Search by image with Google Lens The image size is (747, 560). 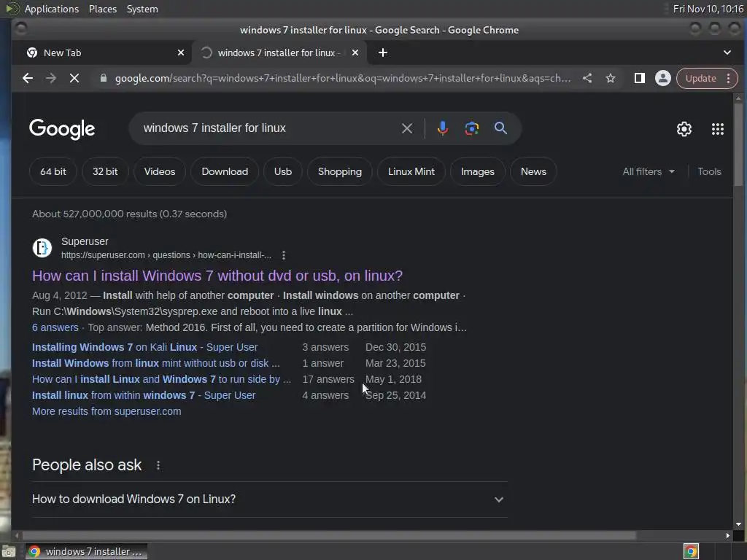pyautogui.click(x=472, y=128)
